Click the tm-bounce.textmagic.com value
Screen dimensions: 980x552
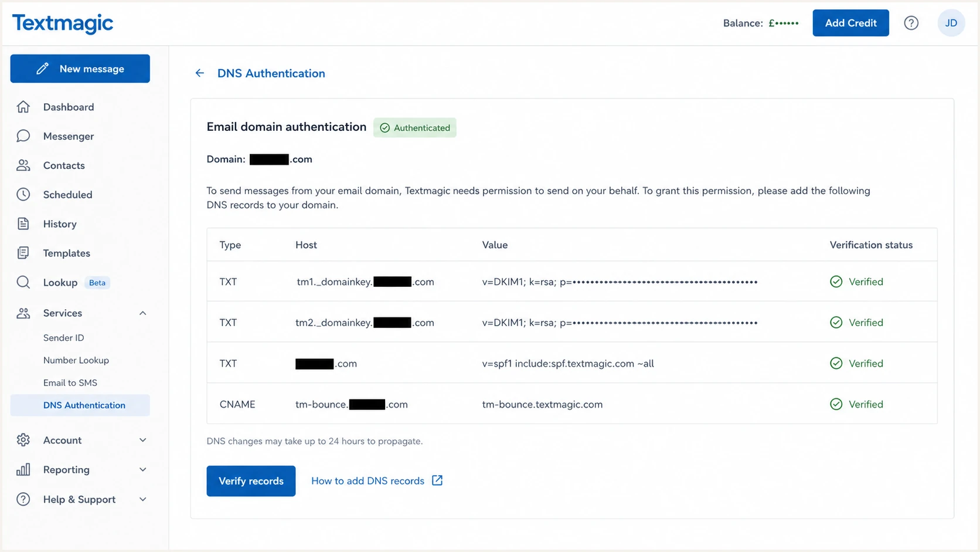coord(542,404)
